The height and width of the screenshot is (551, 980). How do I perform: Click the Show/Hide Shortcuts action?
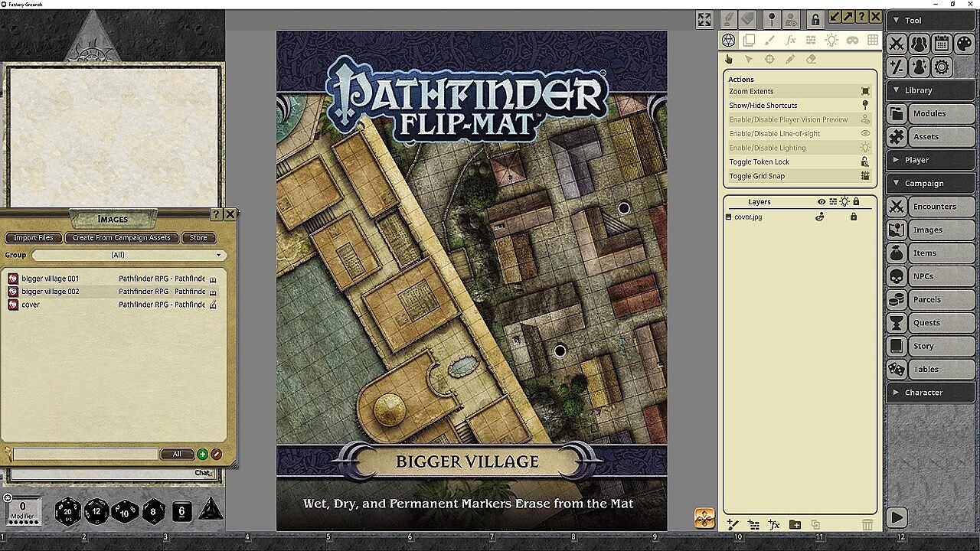pyautogui.click(x=799, y=106)
